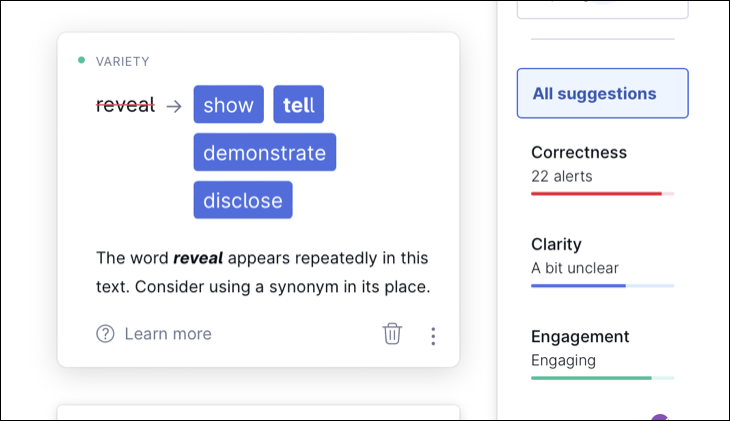The width and height of the screenshot is (730, 421).
Task: Open the Learn more link
Action: tap(168, 334)
